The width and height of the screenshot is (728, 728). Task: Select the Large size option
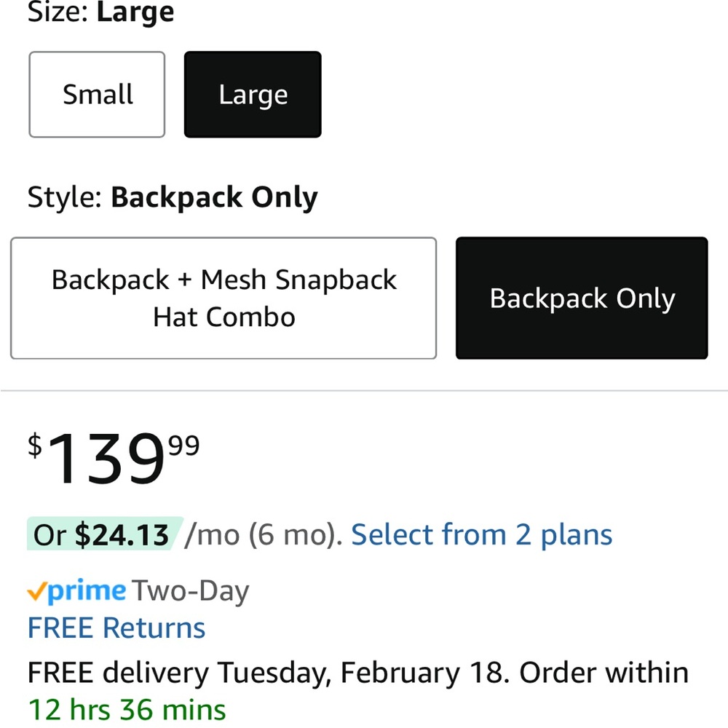253,94
